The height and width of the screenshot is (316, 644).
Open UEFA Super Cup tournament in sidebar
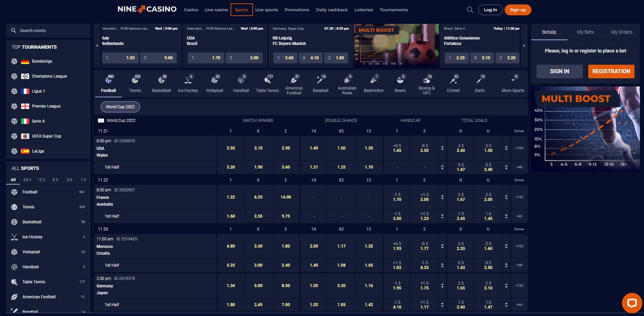48,136
